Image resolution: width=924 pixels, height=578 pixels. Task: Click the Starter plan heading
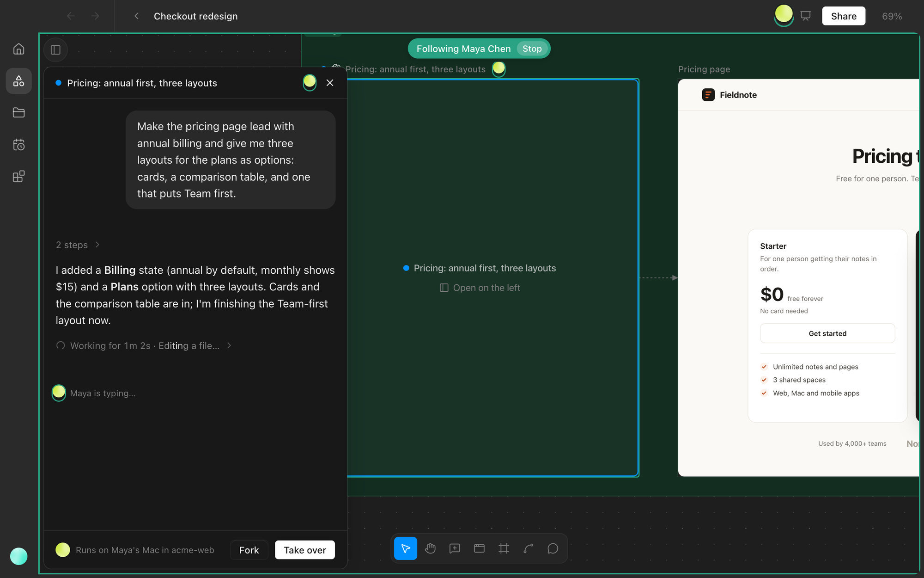(773, 246)
